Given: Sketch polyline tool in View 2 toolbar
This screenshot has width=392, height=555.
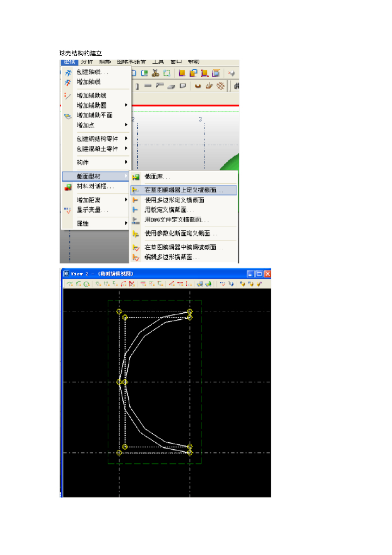Looking at the screenshot, I should point(70,284).
